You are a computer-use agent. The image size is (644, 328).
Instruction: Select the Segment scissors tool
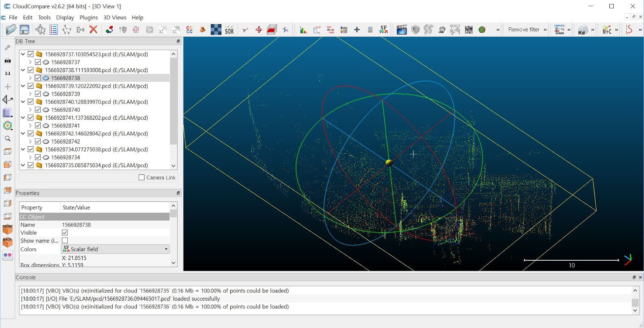pos(245,30)
